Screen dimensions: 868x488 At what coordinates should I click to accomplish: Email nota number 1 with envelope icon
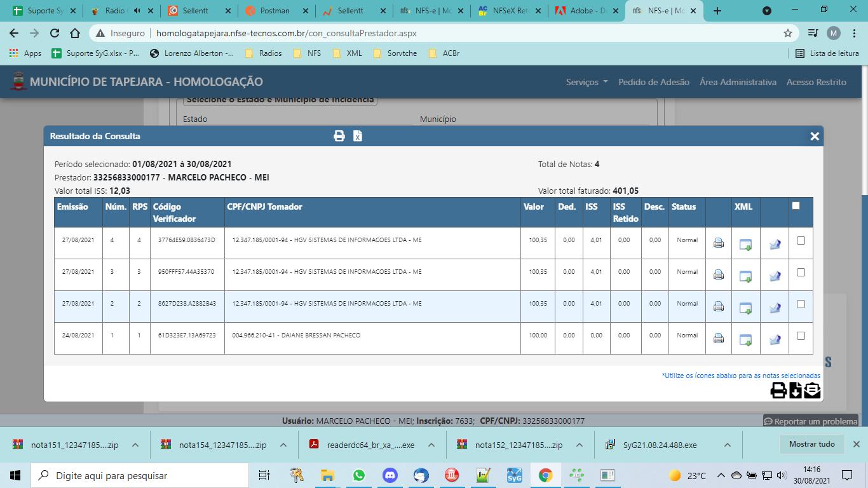pyautogui.click(x=775, y=339)
